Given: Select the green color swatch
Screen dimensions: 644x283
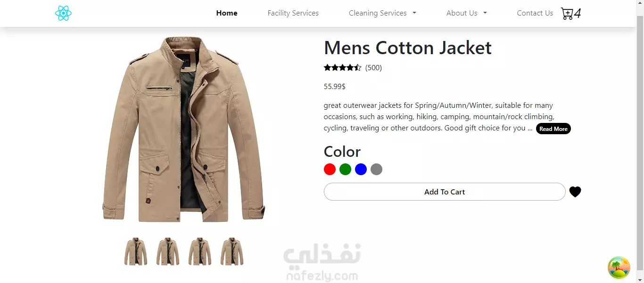Looking at the screenshot, I should [x=346, y=170].
